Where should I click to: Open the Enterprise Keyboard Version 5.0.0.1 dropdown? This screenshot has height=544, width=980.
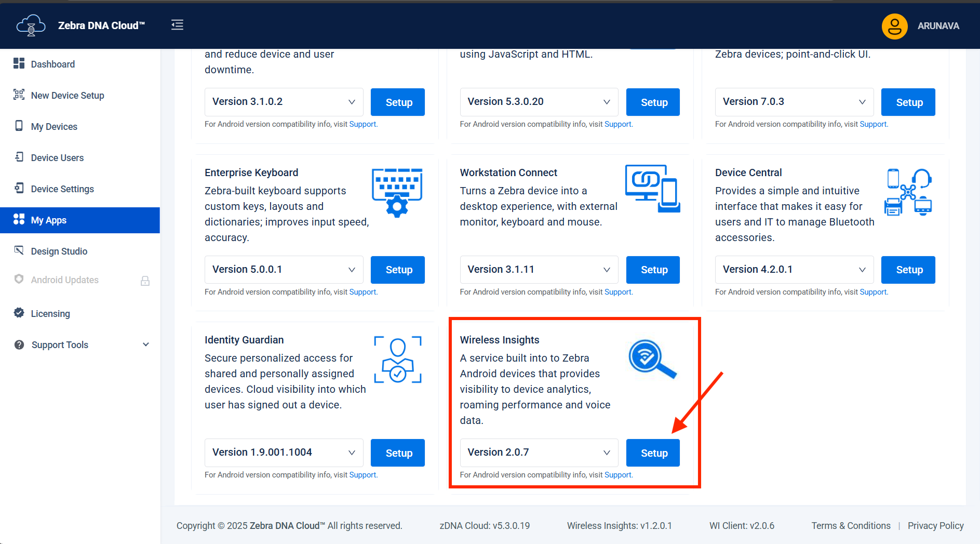click(284, 270)
